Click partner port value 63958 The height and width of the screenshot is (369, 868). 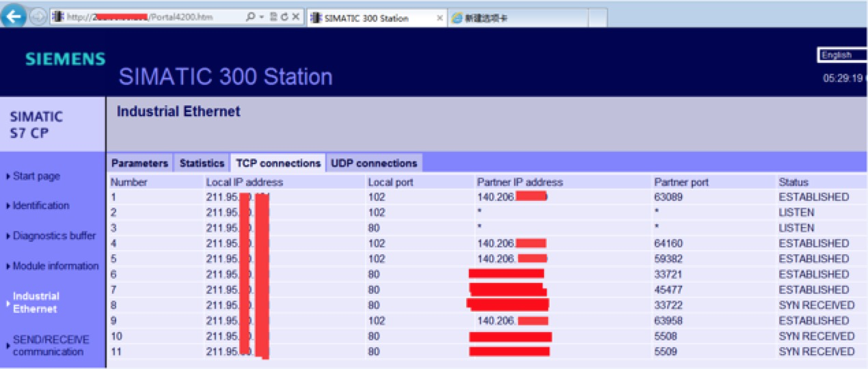click(x=668, y=320)
